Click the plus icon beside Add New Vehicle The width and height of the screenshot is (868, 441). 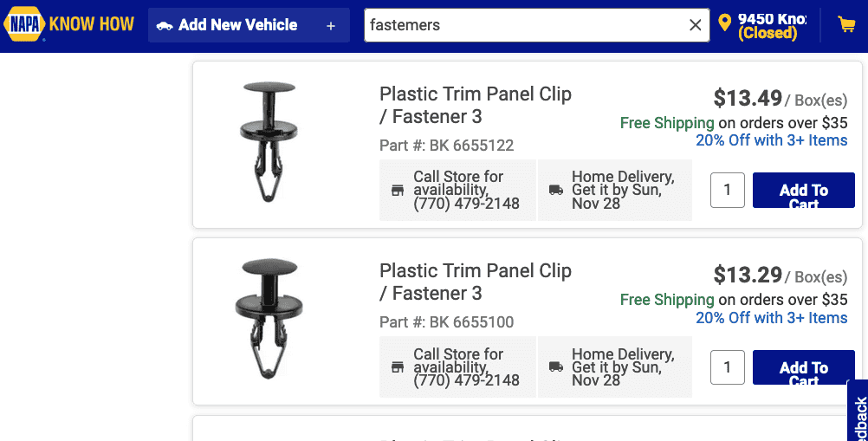coord(331,25)
